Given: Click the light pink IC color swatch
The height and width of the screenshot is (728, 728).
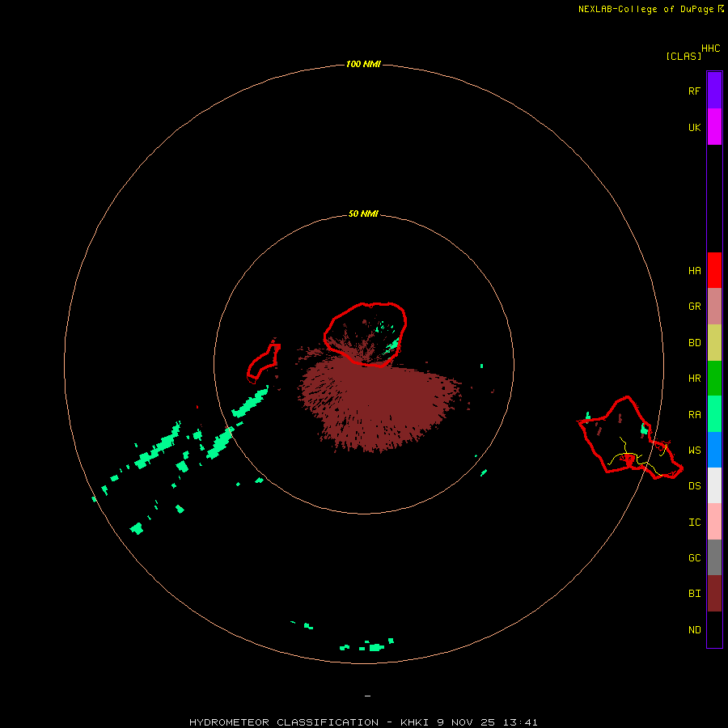Looking at the screenshot, I should coord(714,522).
